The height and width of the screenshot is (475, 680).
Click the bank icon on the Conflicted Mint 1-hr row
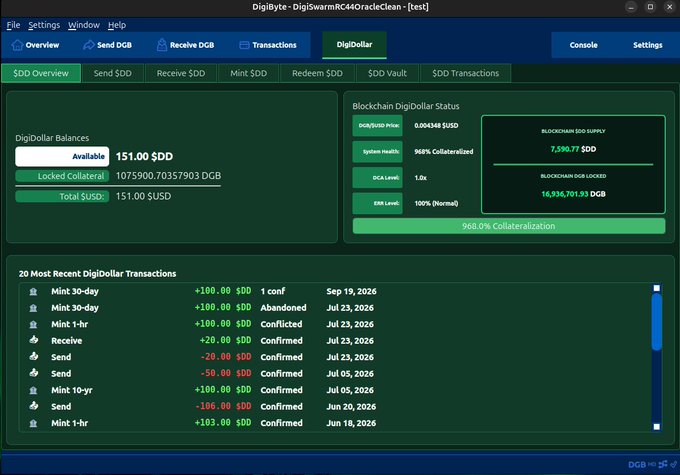tap(33, 324)
